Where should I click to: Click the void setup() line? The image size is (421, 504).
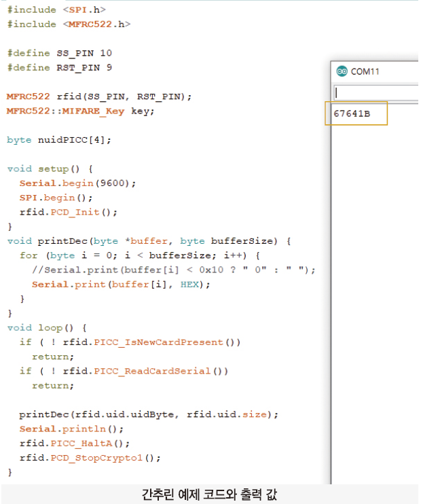pyautogui.click(x=50, y=169)
